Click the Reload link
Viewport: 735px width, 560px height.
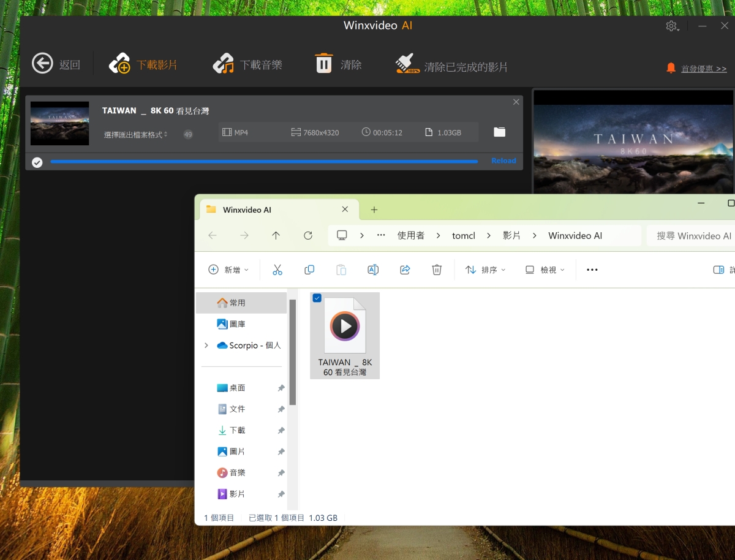tap(503, 161)
